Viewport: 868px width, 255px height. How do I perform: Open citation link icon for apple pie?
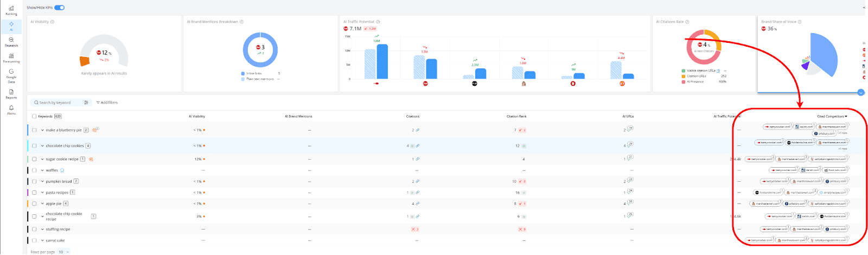point(418,204)
